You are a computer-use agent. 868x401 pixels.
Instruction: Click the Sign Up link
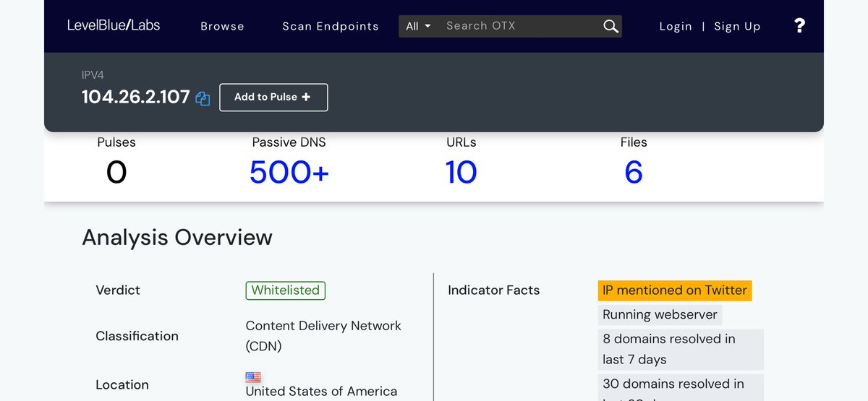click(x=737, y=26)
